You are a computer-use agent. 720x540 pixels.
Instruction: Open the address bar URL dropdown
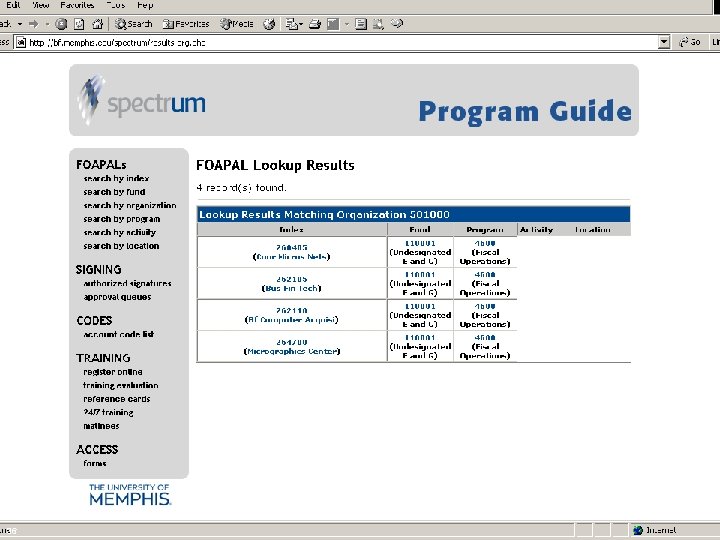[x=664, y=42]
